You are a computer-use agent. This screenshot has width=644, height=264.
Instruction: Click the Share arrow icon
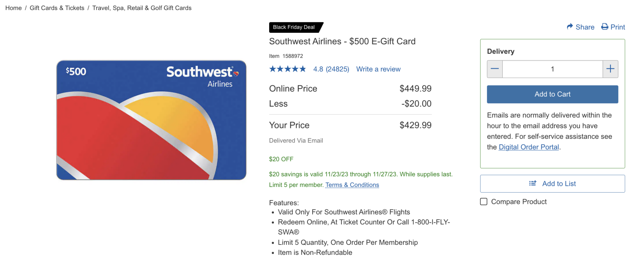pyautogui.click(x=570, y=27)
